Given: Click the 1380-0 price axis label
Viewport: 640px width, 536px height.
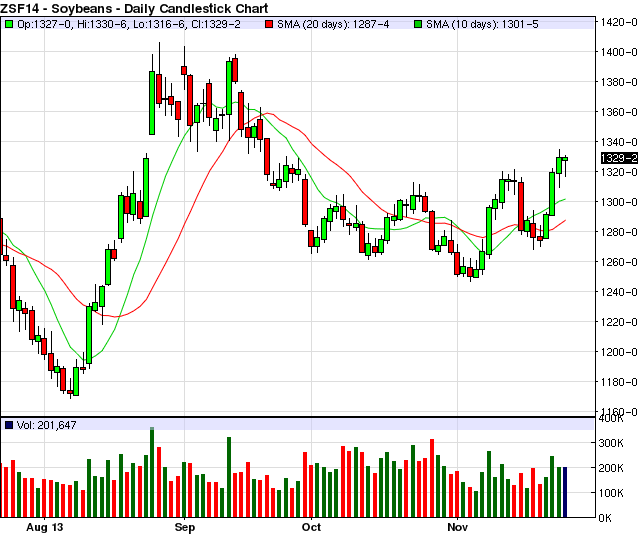Looking at the screenshot, I should pos(619,82).
